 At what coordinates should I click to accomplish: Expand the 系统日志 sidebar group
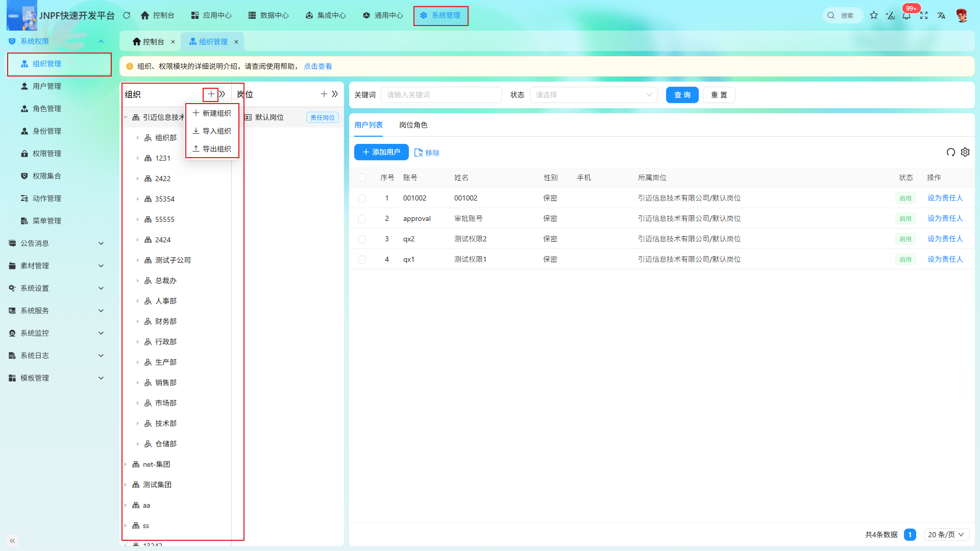click(x=56, y=356)
